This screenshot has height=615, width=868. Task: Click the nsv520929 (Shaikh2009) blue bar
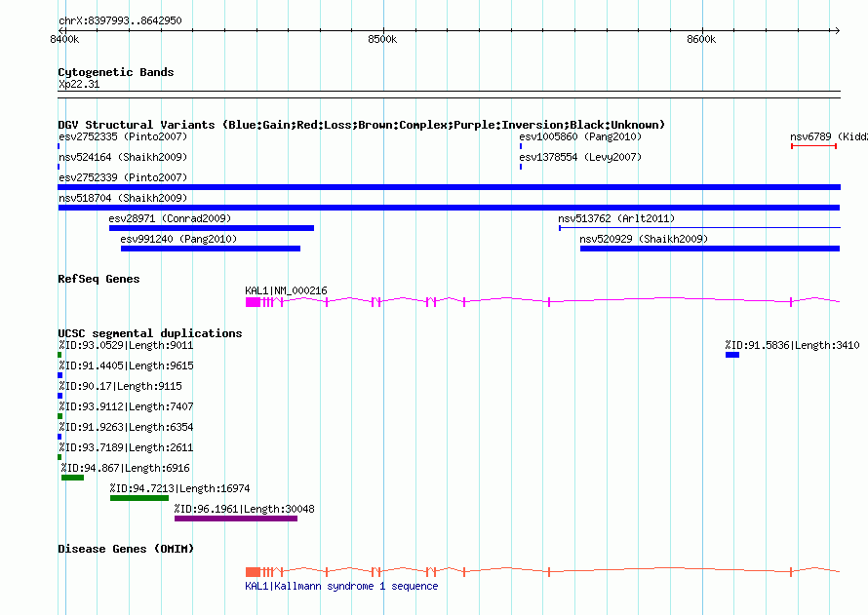pyautogui.click(x=710, y=249)
